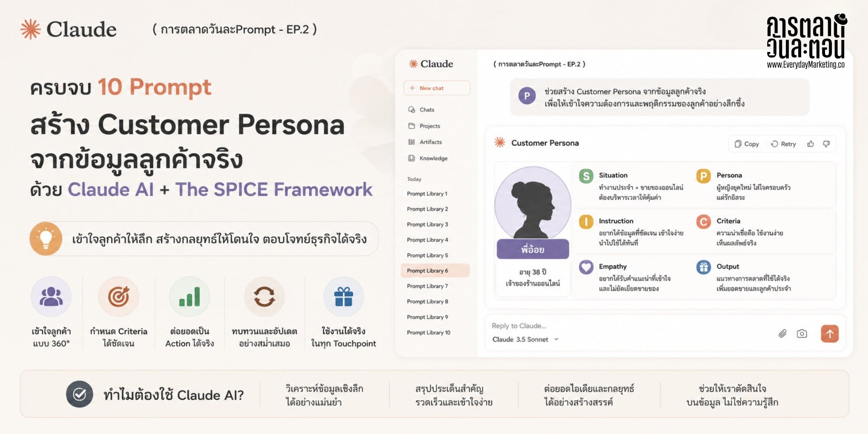Click the orange light bulb icon
Image resolution: width=868 pixels, height=434 pixels.
pyautogui.click(x=46, y=239)
